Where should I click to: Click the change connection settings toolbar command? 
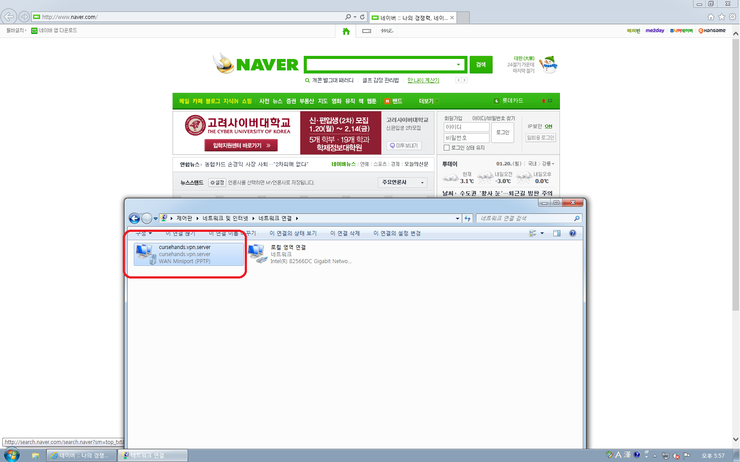coord(397,233)
